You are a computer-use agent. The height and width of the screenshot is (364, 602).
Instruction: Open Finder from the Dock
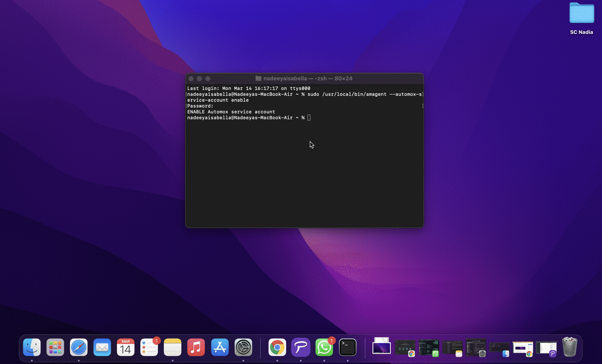click(32, 347)
